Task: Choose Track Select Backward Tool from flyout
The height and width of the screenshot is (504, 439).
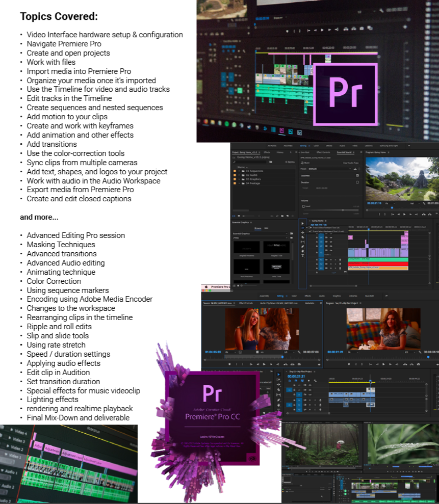Action: (328, 231)
